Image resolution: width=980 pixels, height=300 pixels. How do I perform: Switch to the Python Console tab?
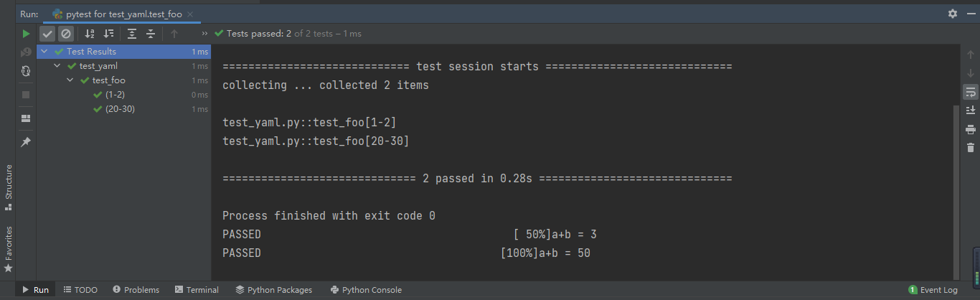point(365,290)
